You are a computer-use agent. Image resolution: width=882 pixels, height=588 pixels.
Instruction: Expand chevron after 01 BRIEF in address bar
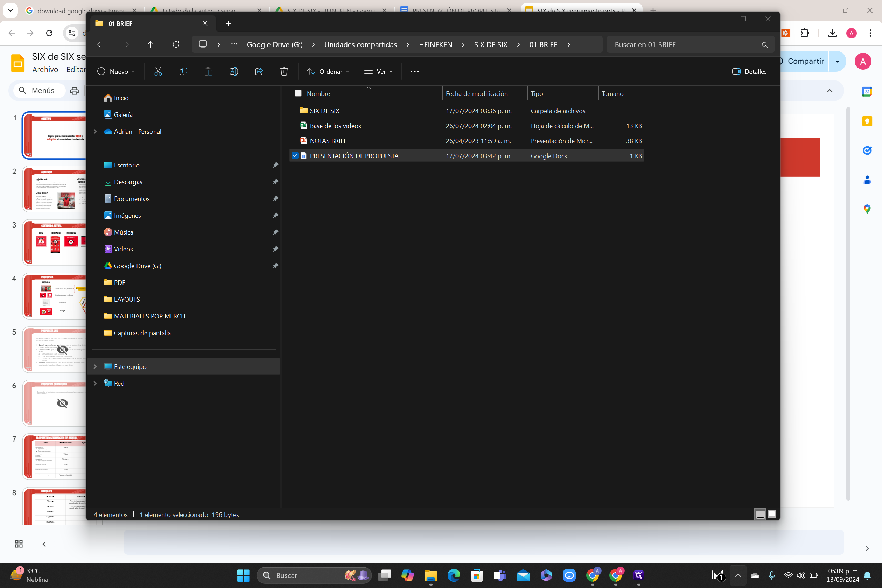[569, 45]
